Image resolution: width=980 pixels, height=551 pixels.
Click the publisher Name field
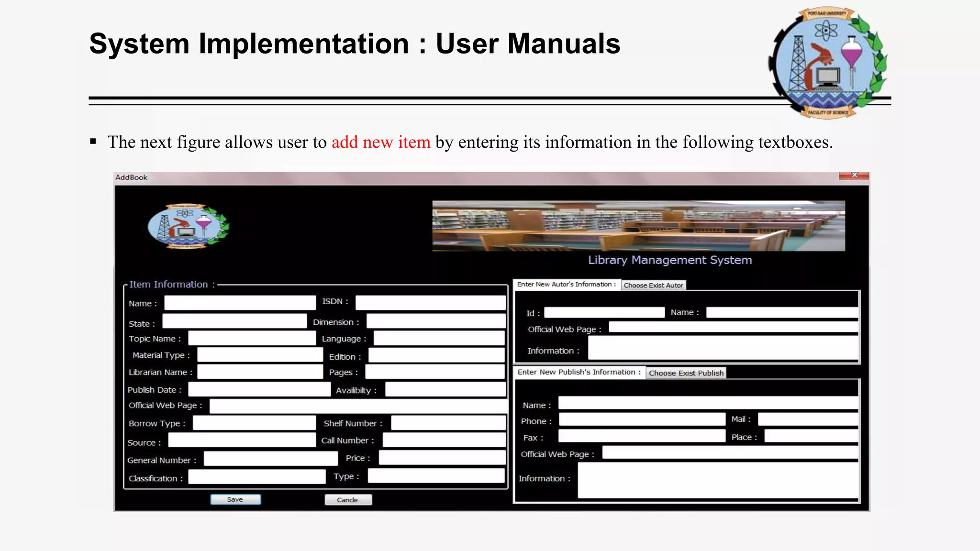[x=708, y=403]
